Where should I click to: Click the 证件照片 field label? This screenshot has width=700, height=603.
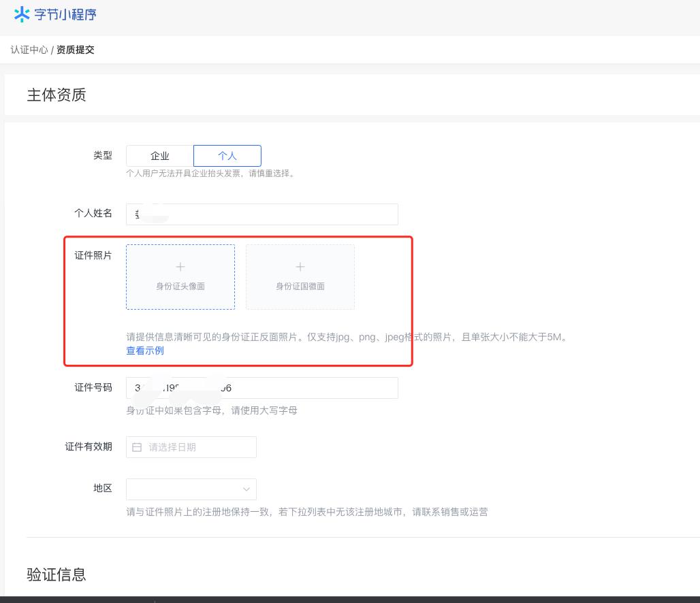pos(93,255)
